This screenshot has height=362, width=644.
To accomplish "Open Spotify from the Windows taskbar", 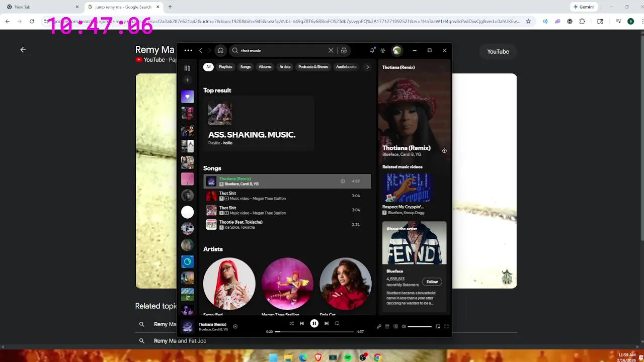I will pos(348,357).
